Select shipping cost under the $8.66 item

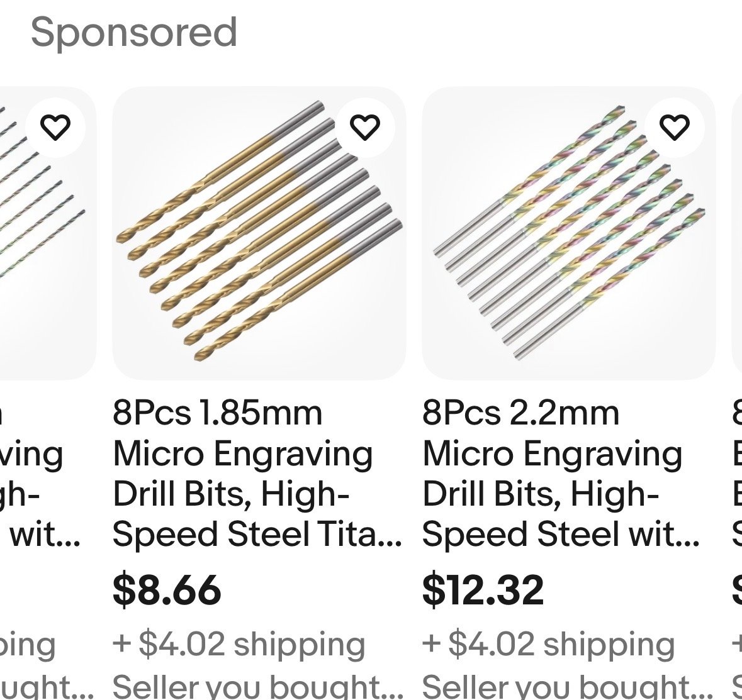(x=239, y=644)
